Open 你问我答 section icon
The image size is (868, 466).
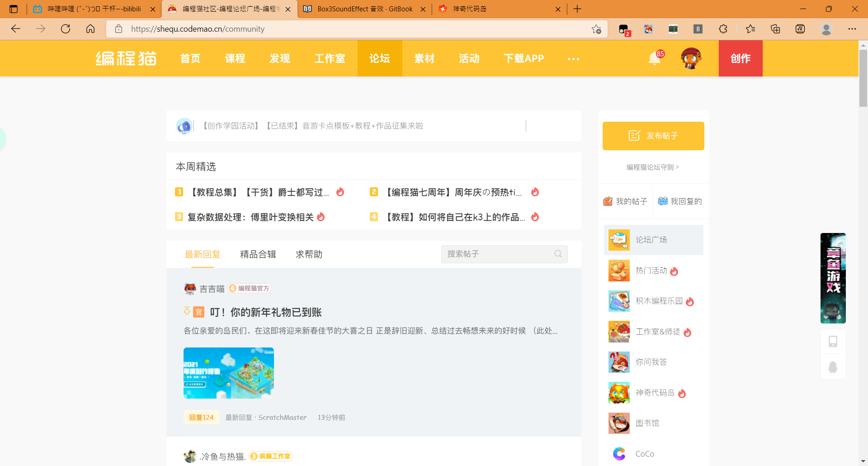tap(619, 362)
